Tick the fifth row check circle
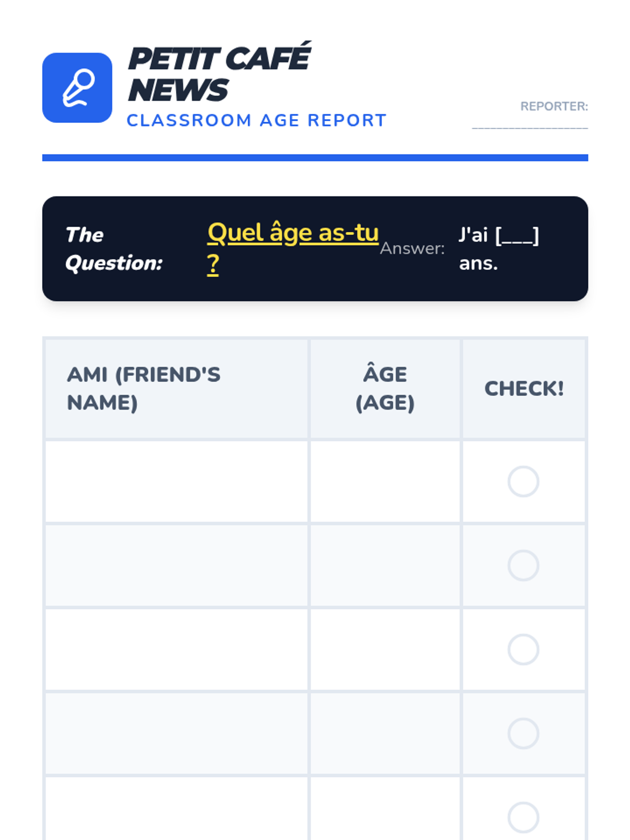Viewport: 630px width, 840px height. [x=523, y=817]
